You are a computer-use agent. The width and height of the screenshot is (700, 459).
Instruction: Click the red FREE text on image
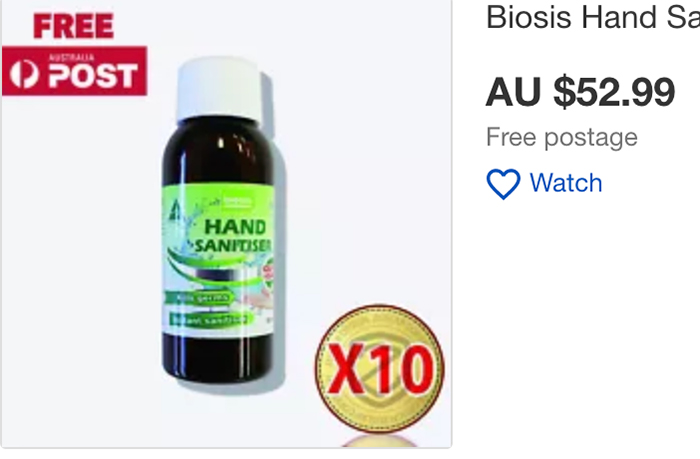click(74, 26)
